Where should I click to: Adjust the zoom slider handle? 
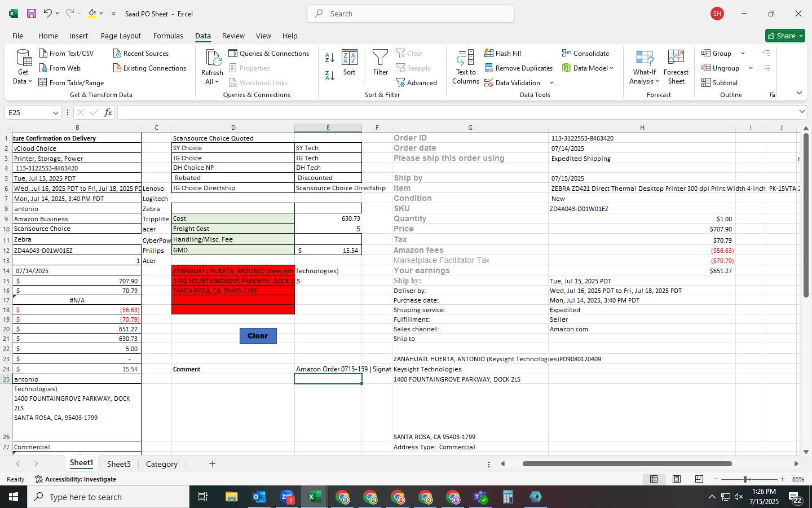click(745, 479)
